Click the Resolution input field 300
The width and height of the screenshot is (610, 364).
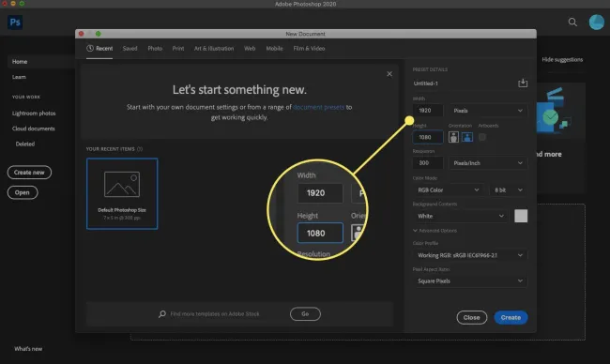(x=428, y=163)
